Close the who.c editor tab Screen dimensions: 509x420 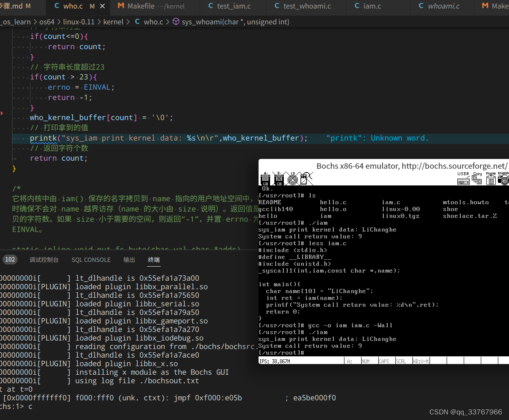pyautogui.click(x=102, y=6)
